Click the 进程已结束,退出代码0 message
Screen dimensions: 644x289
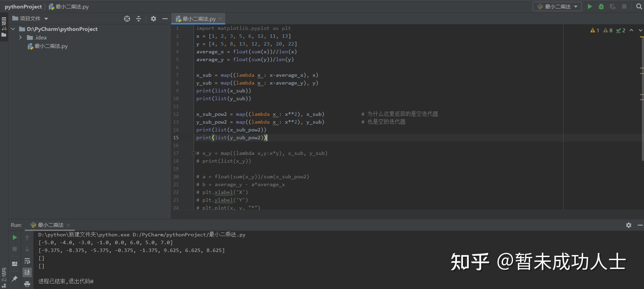click(66, 281)
